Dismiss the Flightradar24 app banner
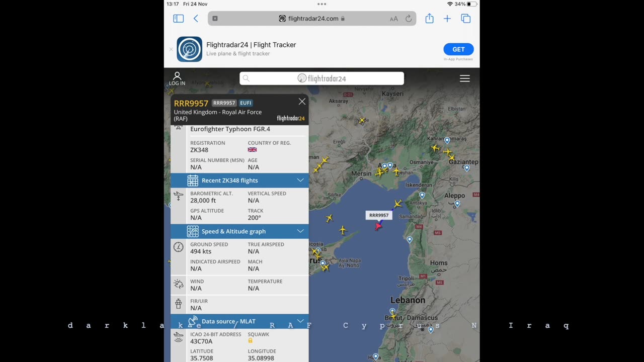644x362 pixels. tap(171, 49)
